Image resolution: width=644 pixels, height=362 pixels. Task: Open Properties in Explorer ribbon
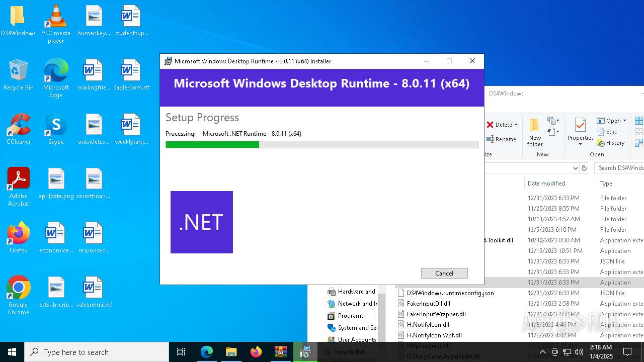click(580, 132)
